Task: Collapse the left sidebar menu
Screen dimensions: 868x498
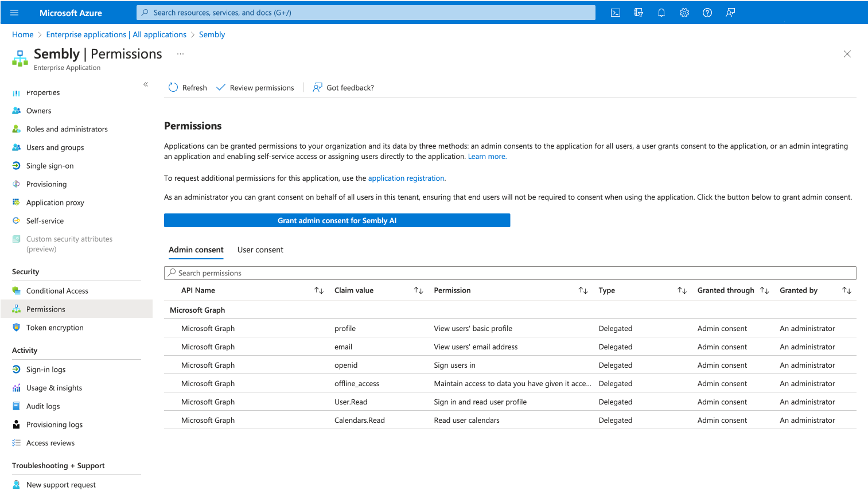Action: coord(146,84)
